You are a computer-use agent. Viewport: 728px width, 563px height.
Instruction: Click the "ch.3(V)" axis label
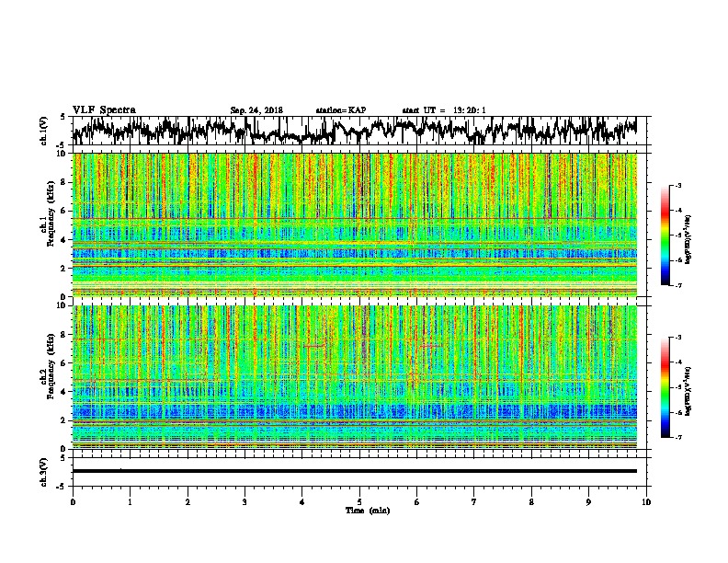(x=44, y=472)
